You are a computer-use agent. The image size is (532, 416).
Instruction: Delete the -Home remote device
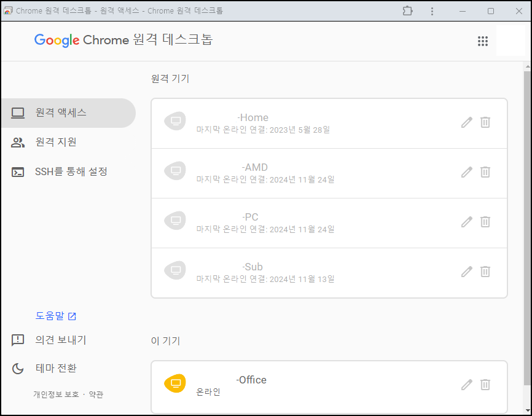485,122
